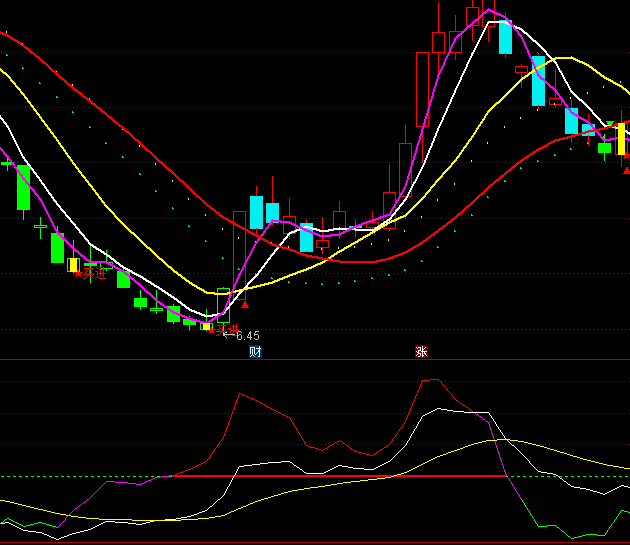Click the first cyan candle after the rebound
Viewport: 630px width, 545px height.
pos(256,212)
